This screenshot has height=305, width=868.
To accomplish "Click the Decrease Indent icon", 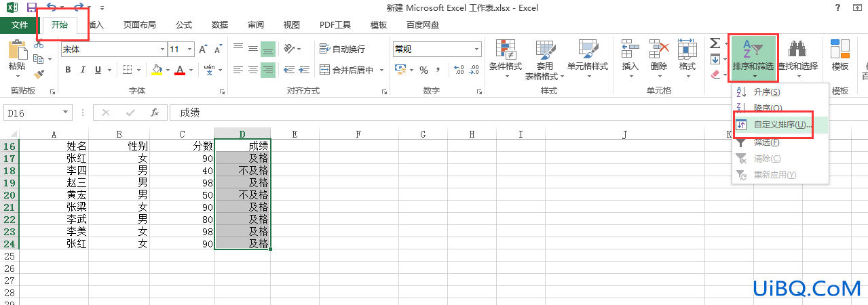I will 288,70.
